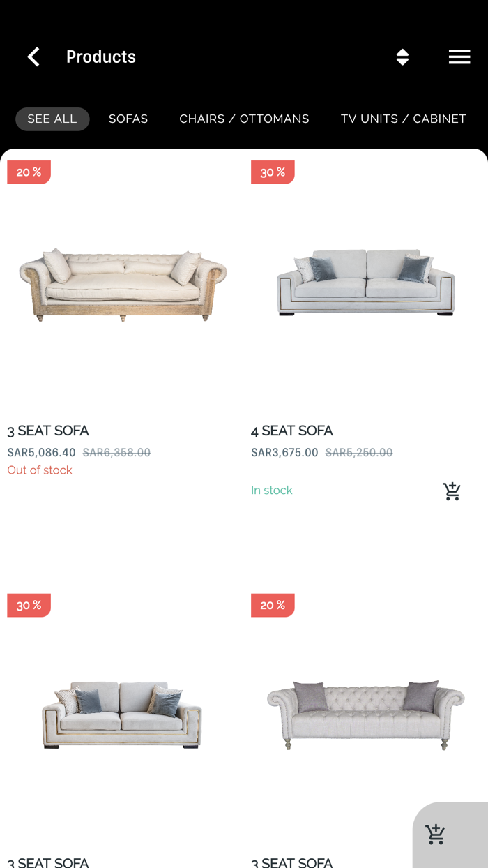Tap the 20% badge on the first 3 SEAT SOFA

point(29,172)
